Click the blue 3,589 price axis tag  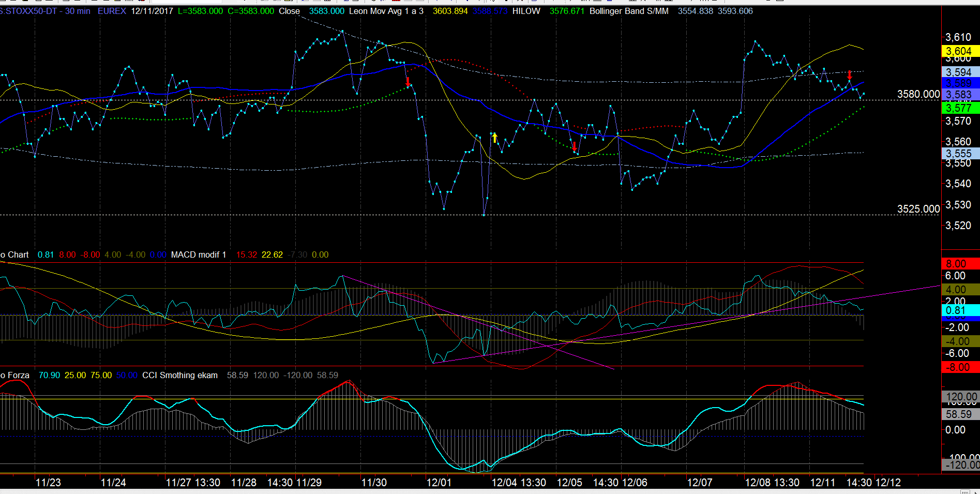960,83
